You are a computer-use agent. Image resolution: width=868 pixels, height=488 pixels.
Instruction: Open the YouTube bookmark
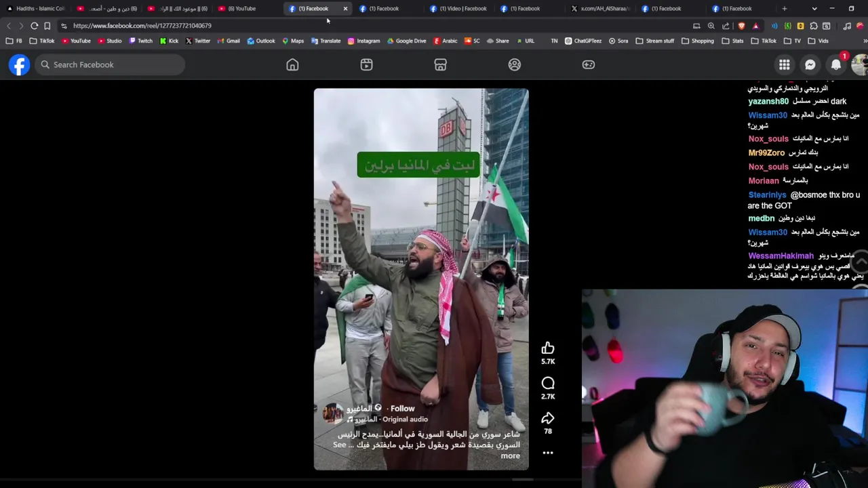pos(76,41)
